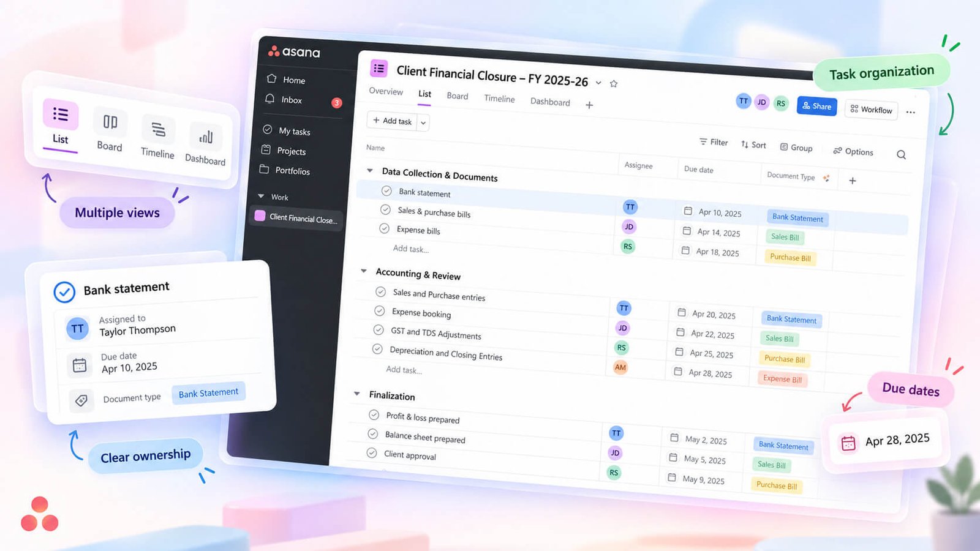
Task: Open the Group options menu
Action: click(796, 147)
